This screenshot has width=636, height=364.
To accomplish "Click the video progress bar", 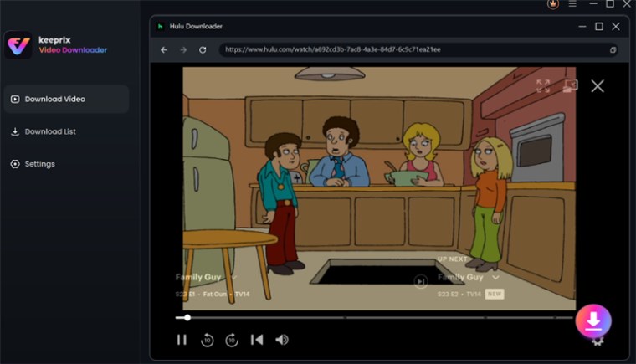I will tap(377, 318).
